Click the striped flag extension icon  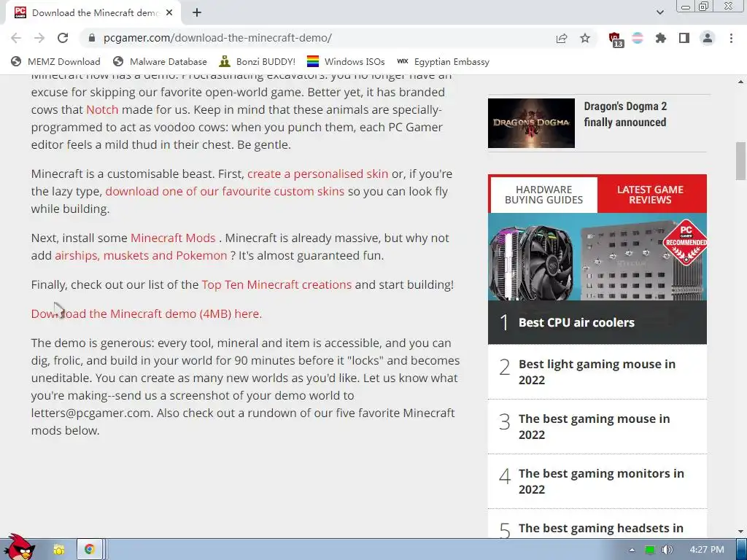point(638,38)
